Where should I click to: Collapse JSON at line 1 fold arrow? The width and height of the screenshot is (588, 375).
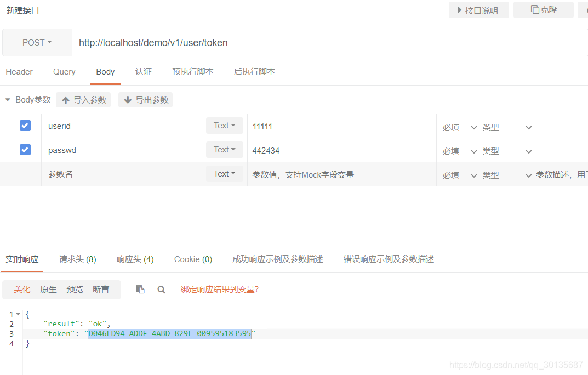tap(18, 314)
